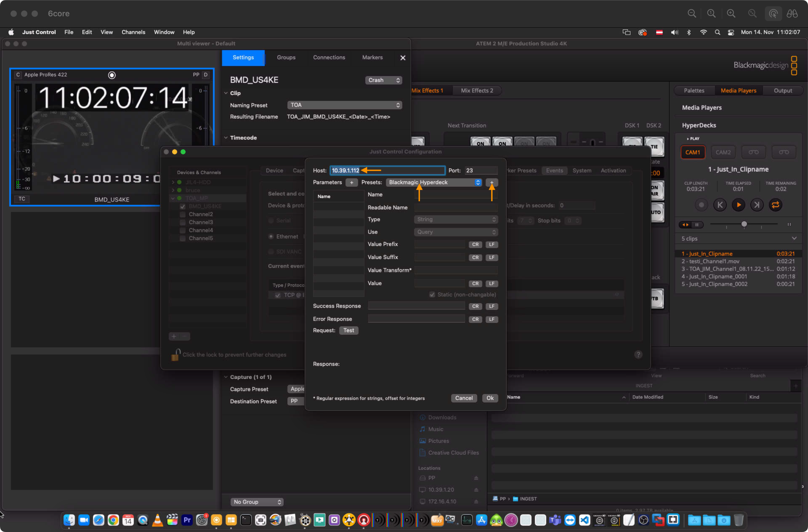Open Premiere Pro from the dock
Screen dimensions: 808x532
[187, 520]
